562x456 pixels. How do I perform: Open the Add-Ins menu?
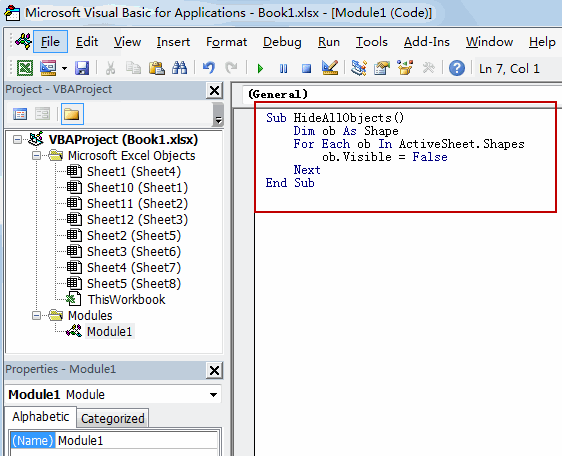(x=427, y=42)
